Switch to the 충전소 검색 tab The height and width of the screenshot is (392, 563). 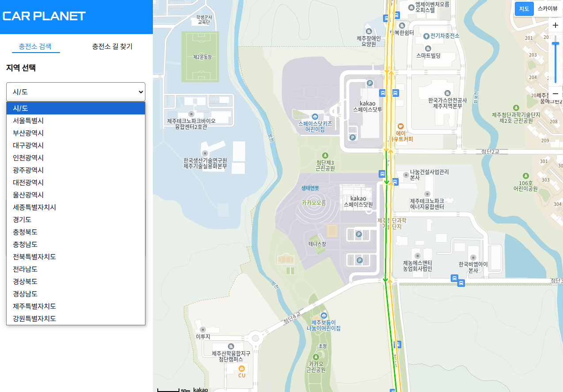coord(35,46)
